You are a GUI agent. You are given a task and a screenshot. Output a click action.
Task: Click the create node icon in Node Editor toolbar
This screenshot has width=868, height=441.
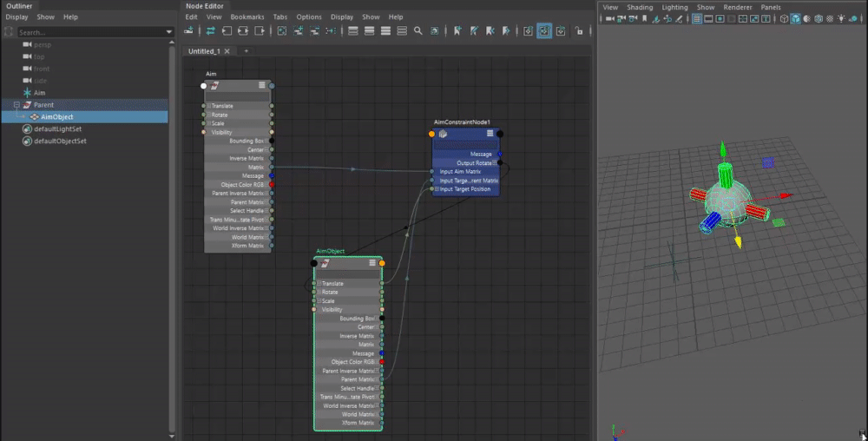coord(190,30)
